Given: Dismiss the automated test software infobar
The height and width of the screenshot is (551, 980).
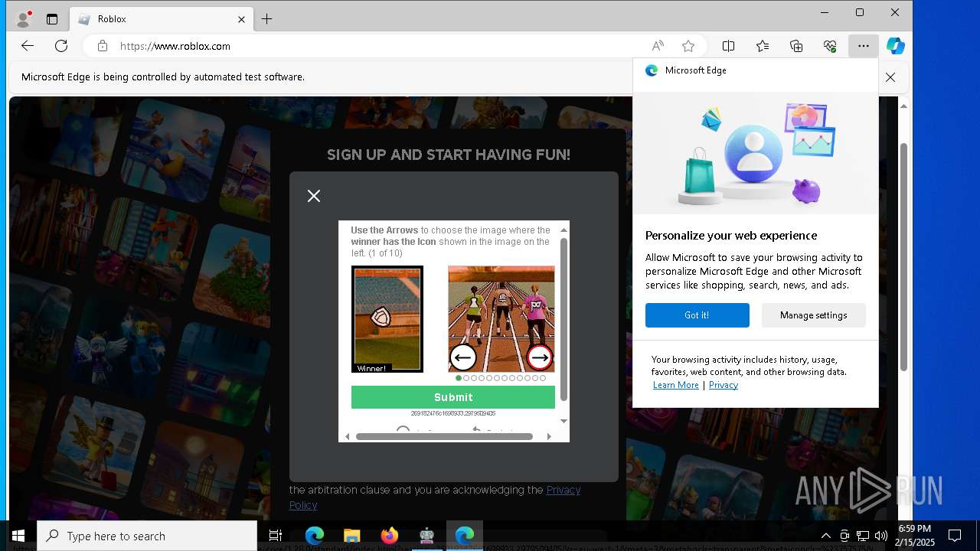Looking at the screenshot, I should pyautogui.click(x=890, y=77).
